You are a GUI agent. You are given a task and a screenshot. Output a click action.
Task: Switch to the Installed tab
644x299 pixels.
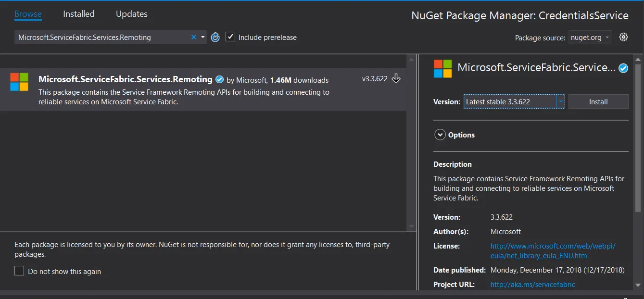pos(79,14)
